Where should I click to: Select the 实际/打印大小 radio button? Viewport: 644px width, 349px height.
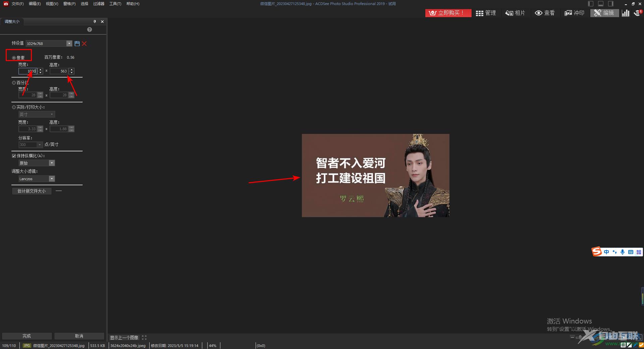point(14,107)
